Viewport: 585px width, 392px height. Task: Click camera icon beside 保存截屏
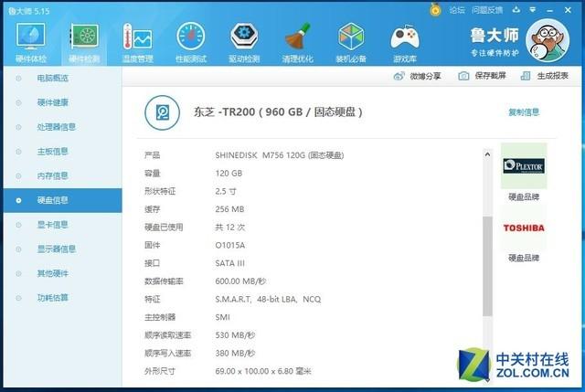pyautogui.click(x=463, y=76)
